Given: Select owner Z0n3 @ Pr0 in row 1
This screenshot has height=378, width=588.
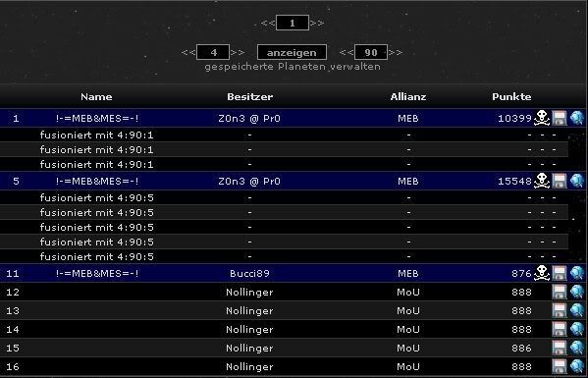Looking at the screenshot, I should (249, 119).
